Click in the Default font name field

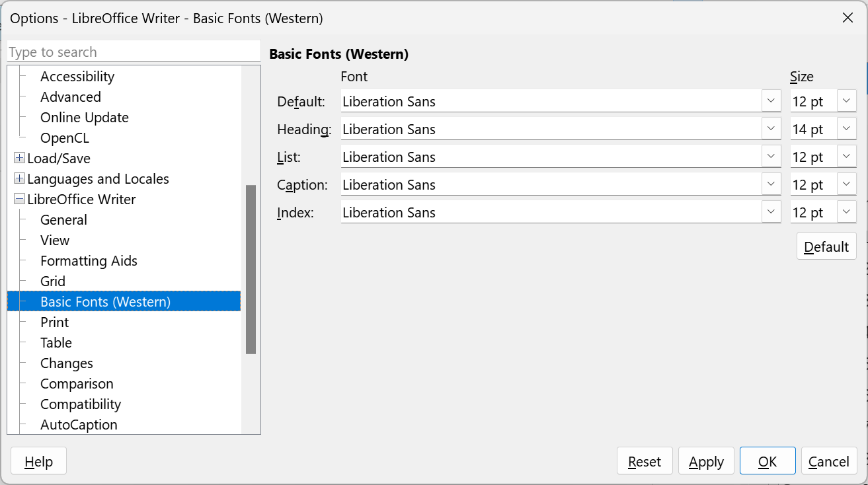551,101
